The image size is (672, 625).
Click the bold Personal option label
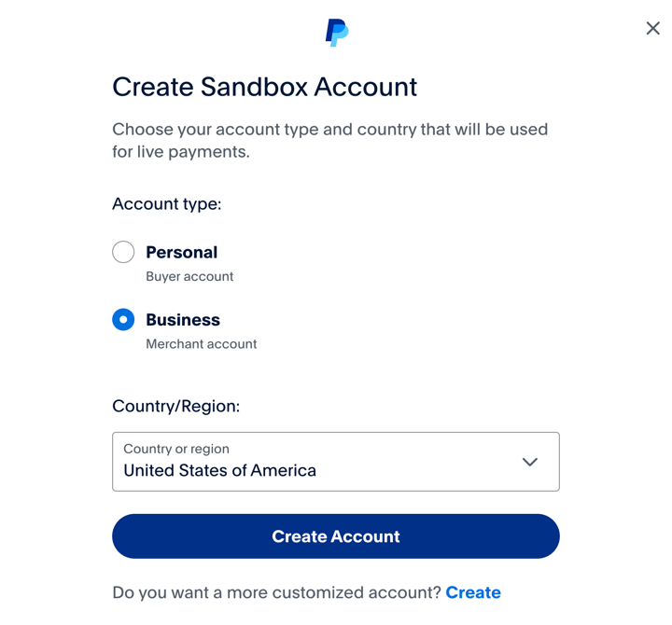coord(182,252)
